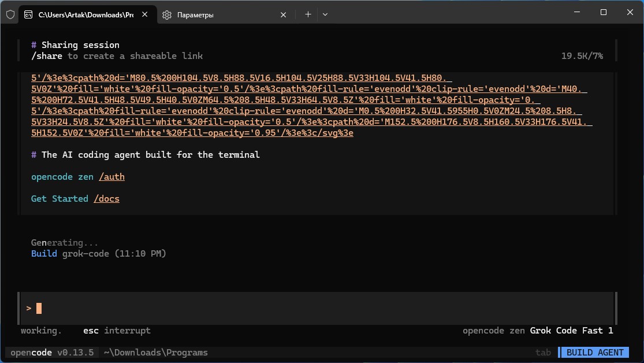Screen dimensions: 644x363
Task: Click the gear icon on Параметры tab
Action: click(x=166, y=15)
